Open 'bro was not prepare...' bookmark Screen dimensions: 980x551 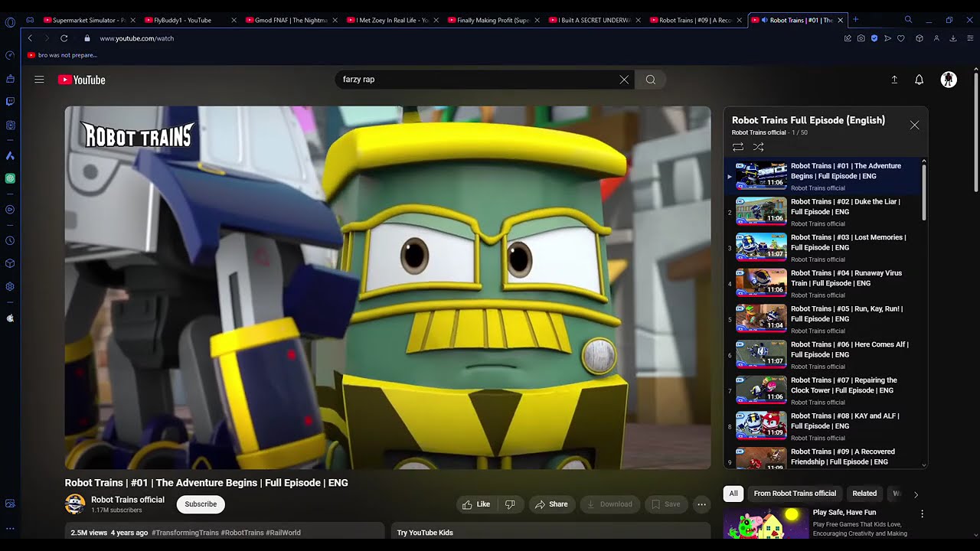coord(62,55)
